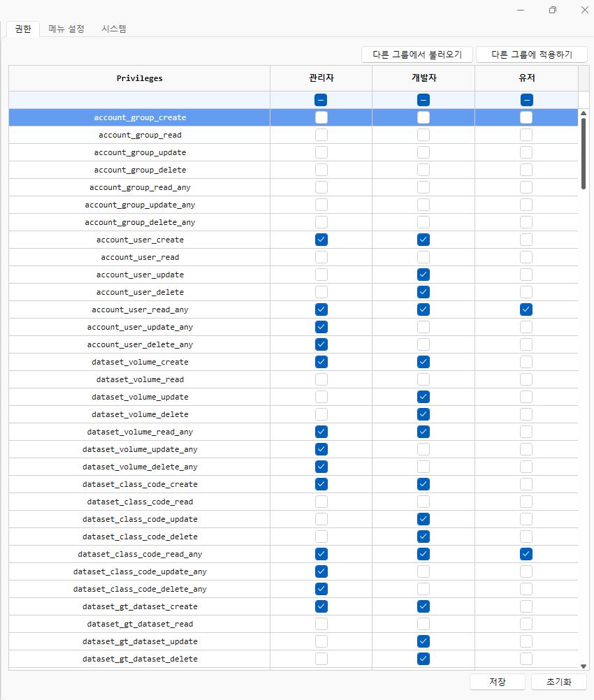Image resolution: width=594 pixels, height=700 pixels.
Task: Click the 다른 그룹에 적용하기 button
Action: [x=531, y=54]
